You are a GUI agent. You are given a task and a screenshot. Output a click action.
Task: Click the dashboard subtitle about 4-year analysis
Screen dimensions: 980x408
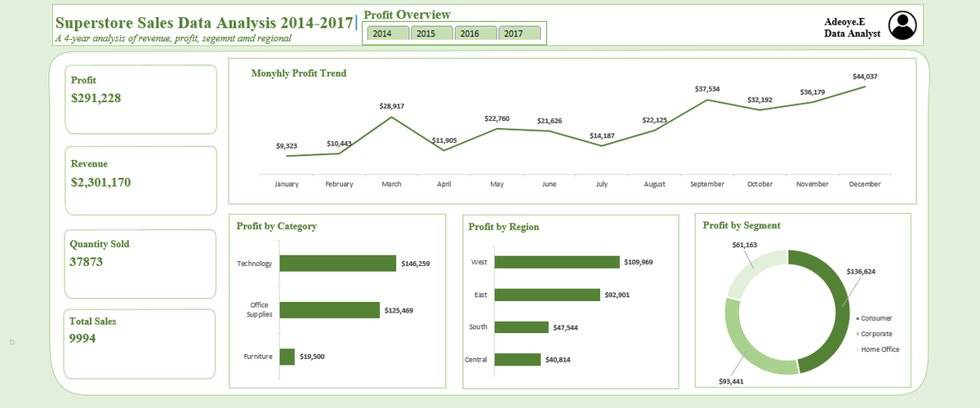(173, 38)
